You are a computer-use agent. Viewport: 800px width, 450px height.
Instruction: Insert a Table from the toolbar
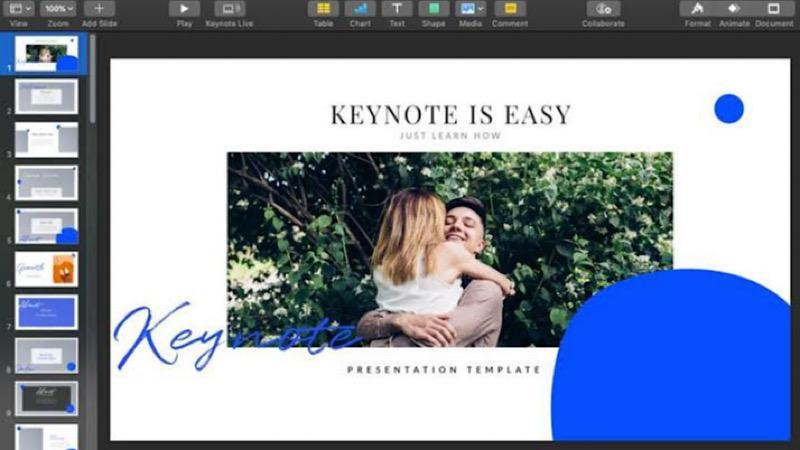(323, 9)
